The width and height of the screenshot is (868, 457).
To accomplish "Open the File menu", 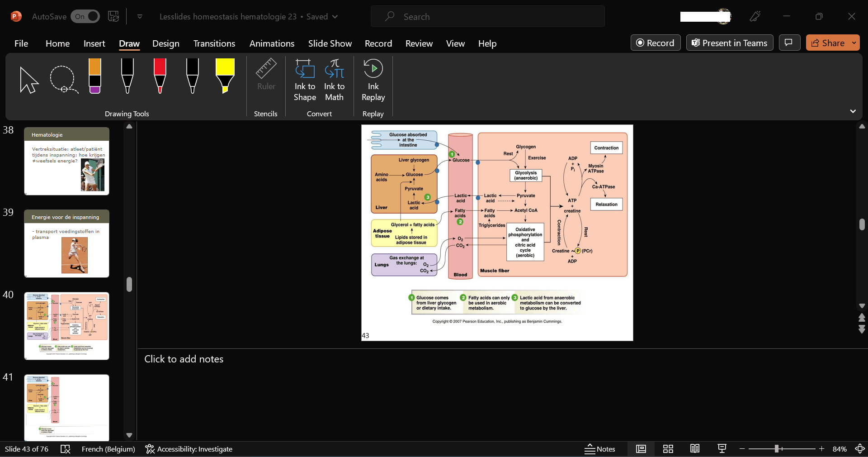I will pyautogui.click(x=21, y=43).
